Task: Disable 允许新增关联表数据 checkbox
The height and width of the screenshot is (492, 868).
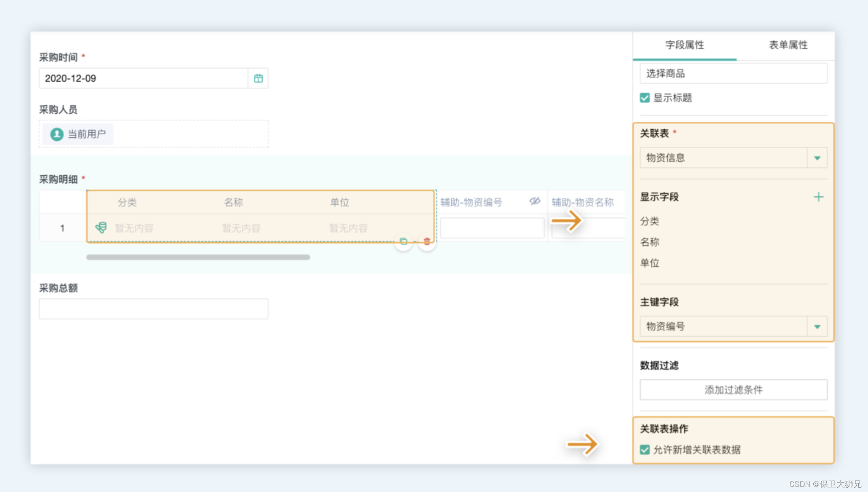Action: click(644, 449)
